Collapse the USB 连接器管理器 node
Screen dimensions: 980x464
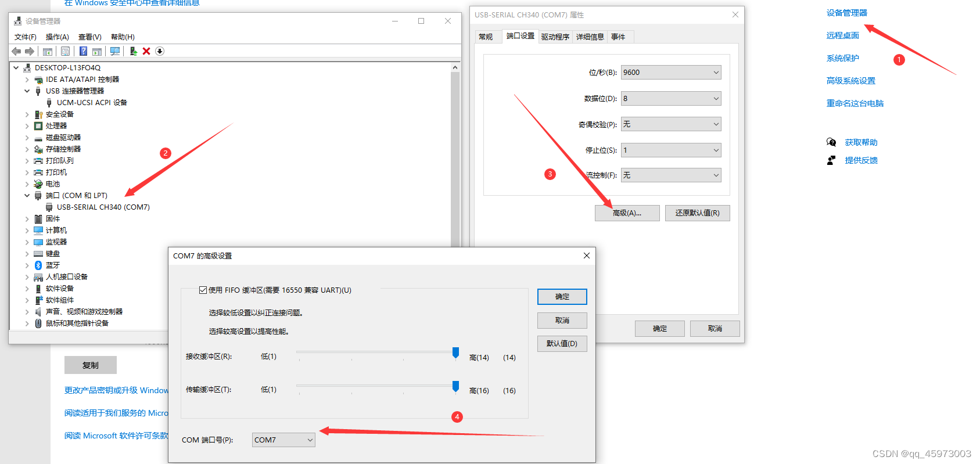pos(27,91)
